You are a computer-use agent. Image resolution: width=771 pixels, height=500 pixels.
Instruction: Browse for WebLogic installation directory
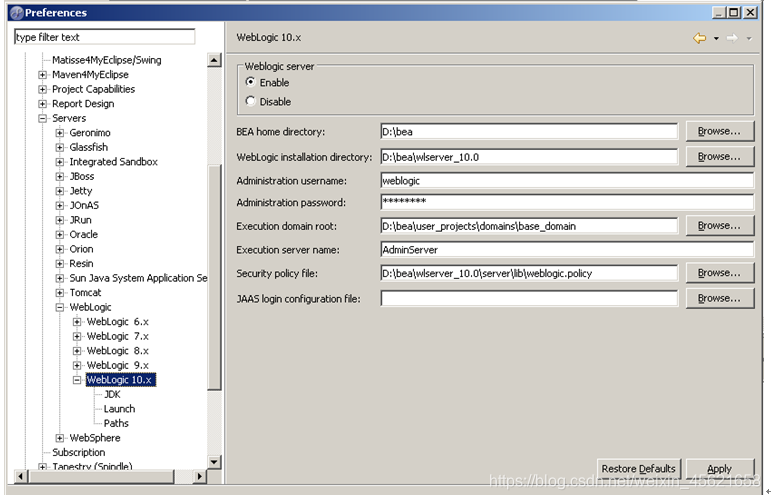pos(719,156)
